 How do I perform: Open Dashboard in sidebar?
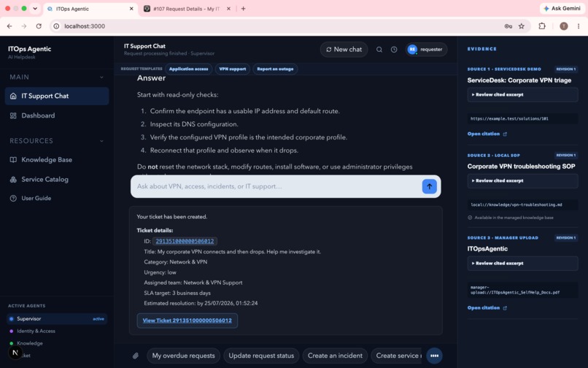pyautogui.click(x=57, y=115)
